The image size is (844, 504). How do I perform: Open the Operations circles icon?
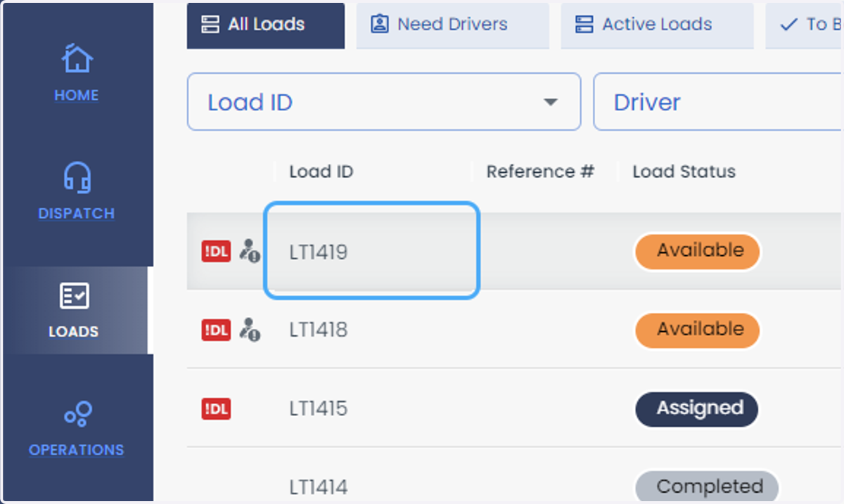coord(77,414)
